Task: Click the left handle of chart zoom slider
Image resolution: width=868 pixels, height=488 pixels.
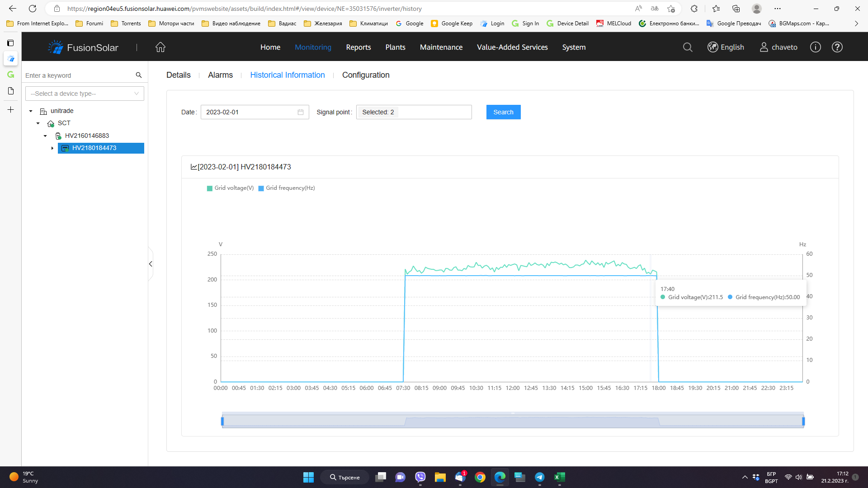Action: [x=222, y=422]
